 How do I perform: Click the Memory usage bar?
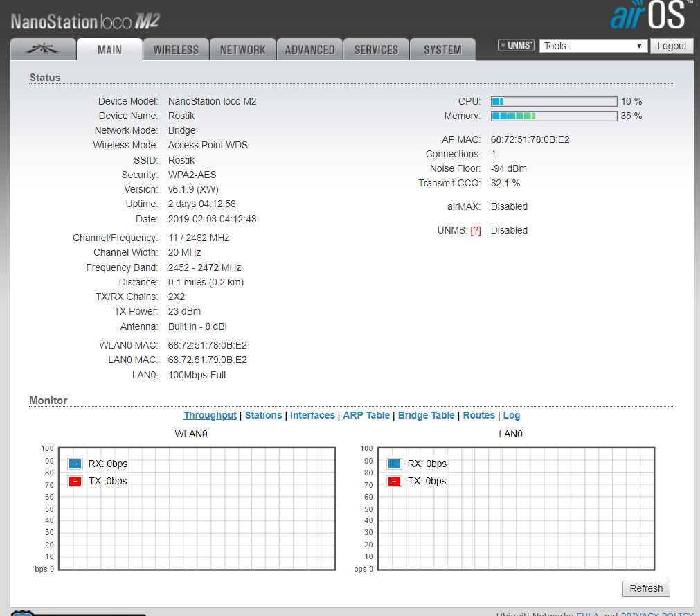(554, 116)
